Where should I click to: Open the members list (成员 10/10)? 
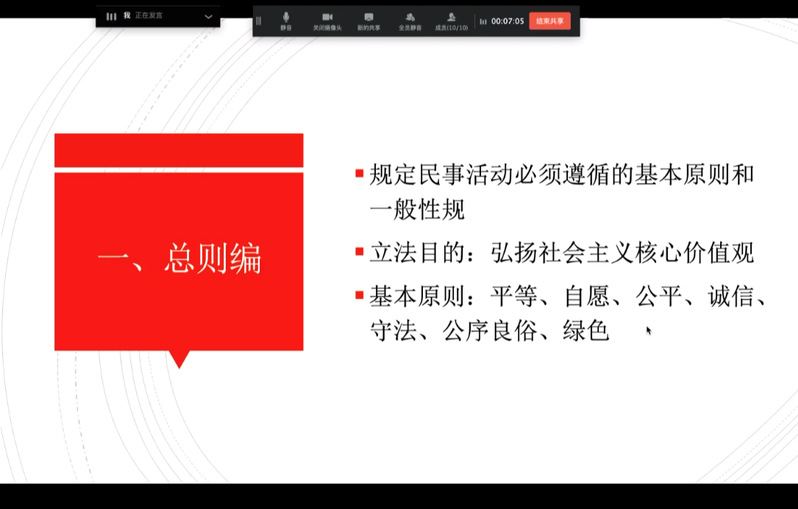tap(451, 20)
